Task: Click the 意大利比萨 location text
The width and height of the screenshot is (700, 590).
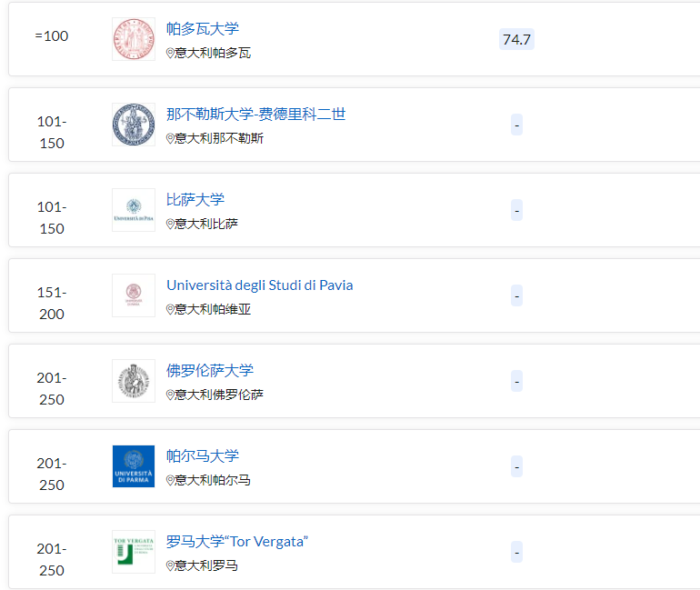Action: 206,224
